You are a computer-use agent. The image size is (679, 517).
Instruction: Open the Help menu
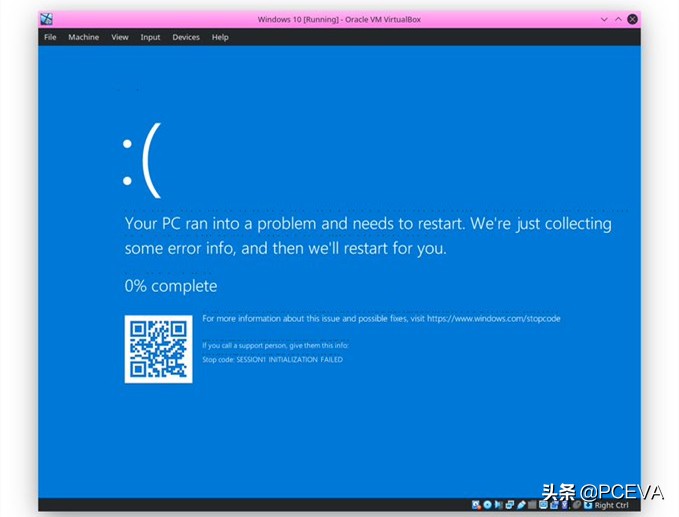(220, 37)
